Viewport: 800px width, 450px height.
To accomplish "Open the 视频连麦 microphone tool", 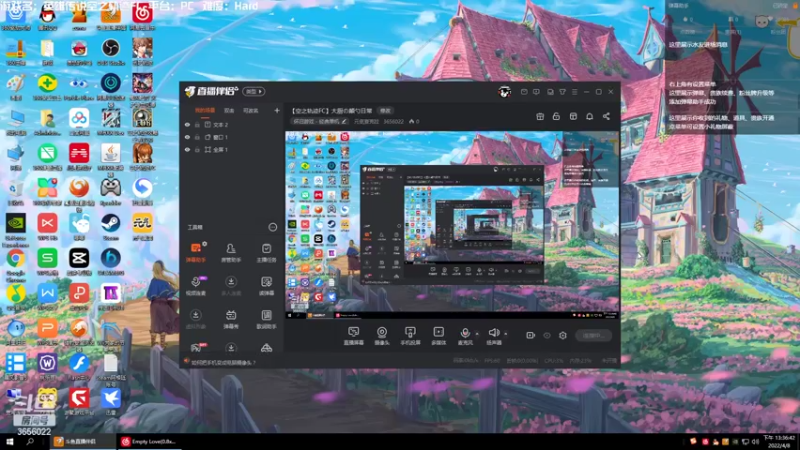I will 196,286.
